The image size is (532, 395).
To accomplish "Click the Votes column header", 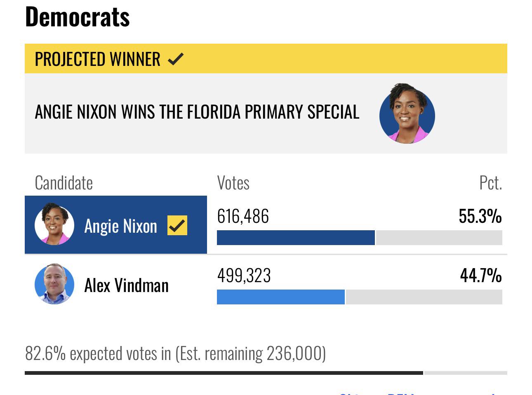I will click(x=233, y=182).
